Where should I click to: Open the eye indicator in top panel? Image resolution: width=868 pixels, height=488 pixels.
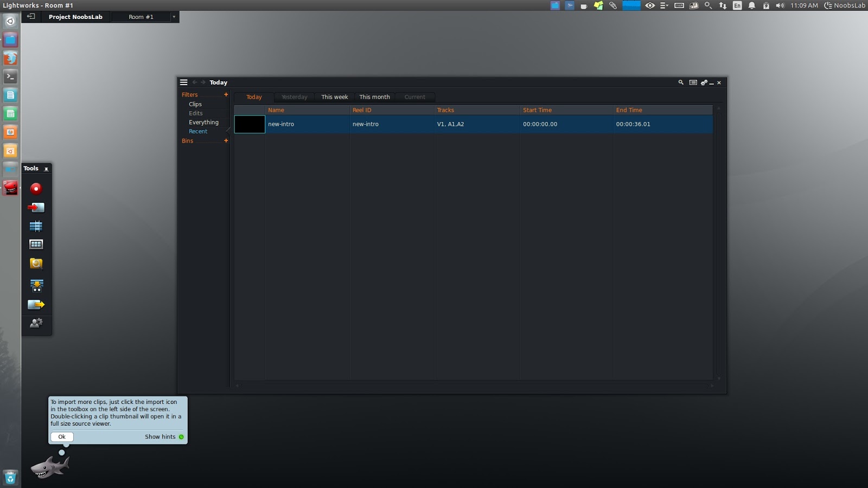pos(650,5)
